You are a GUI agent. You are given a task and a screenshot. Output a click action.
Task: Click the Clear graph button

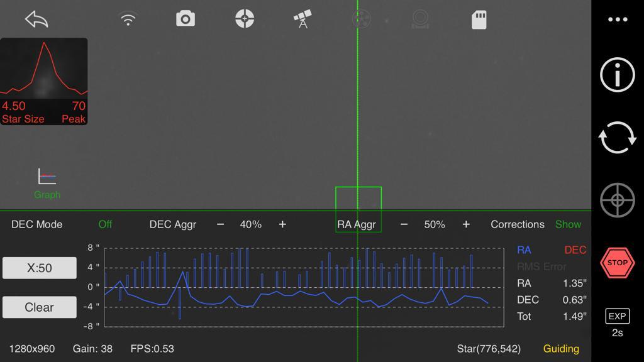pos(40,307)
